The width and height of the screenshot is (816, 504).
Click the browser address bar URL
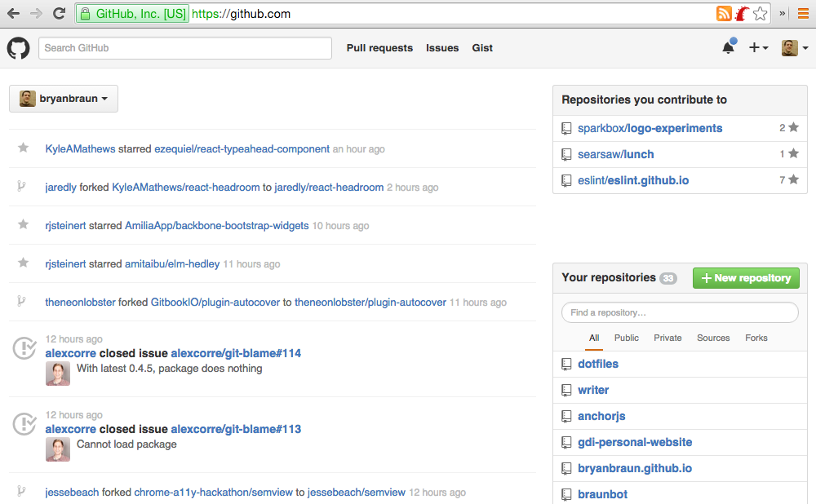[241, 14]
